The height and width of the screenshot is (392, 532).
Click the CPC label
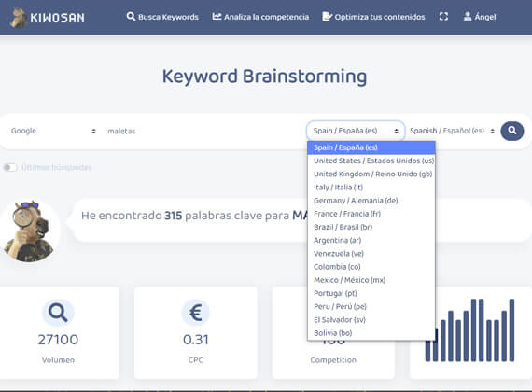click(x=196, y=360)
